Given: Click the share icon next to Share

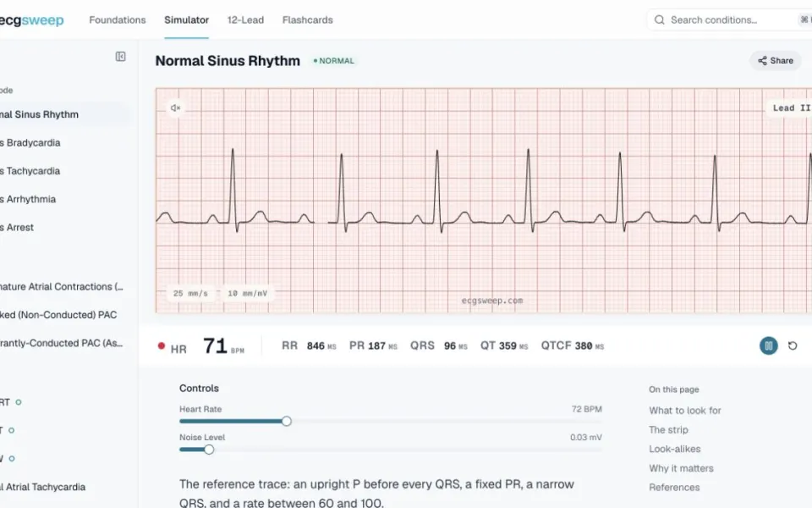Looking at the screenshot, I should coord(762,61).
